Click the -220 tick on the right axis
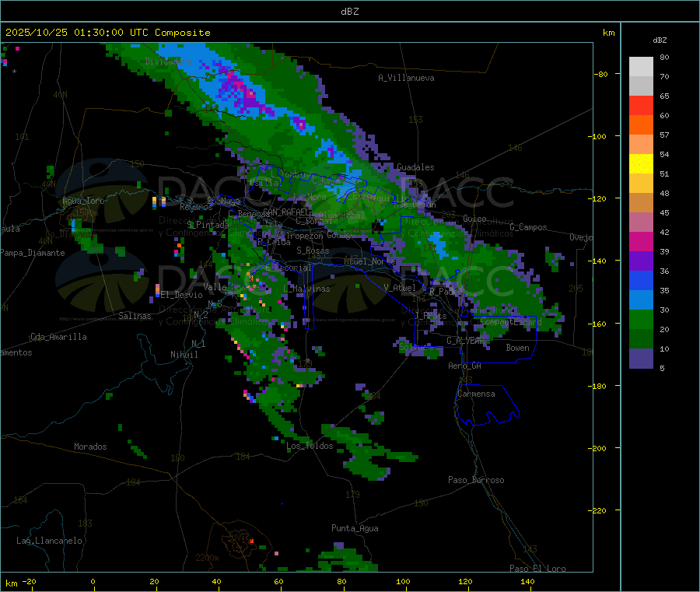 [598, 511]
